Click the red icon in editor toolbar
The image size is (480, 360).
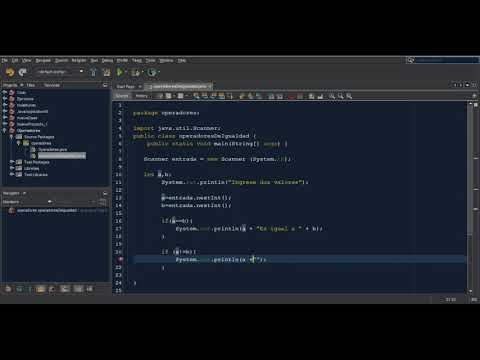tap(293, 96)
